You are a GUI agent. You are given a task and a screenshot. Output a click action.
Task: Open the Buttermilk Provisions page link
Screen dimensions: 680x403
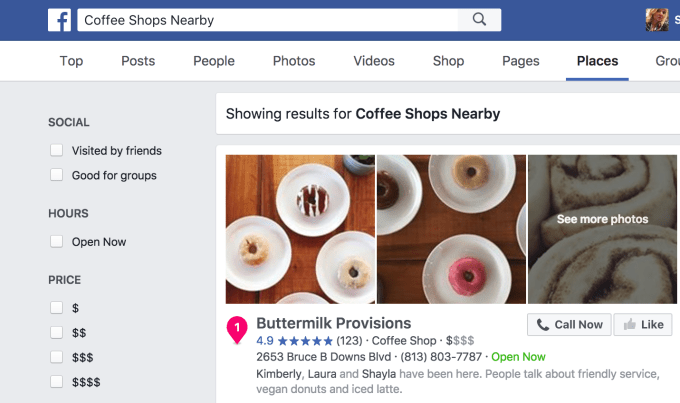click(x=333, y=323)
